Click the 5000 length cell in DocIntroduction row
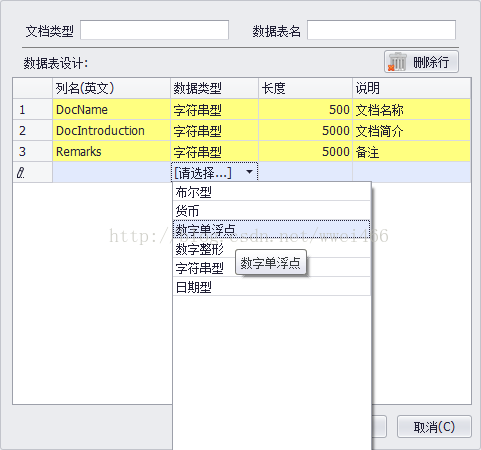The image size is (481, 450). pyautogui.click(x=305, y=131)
